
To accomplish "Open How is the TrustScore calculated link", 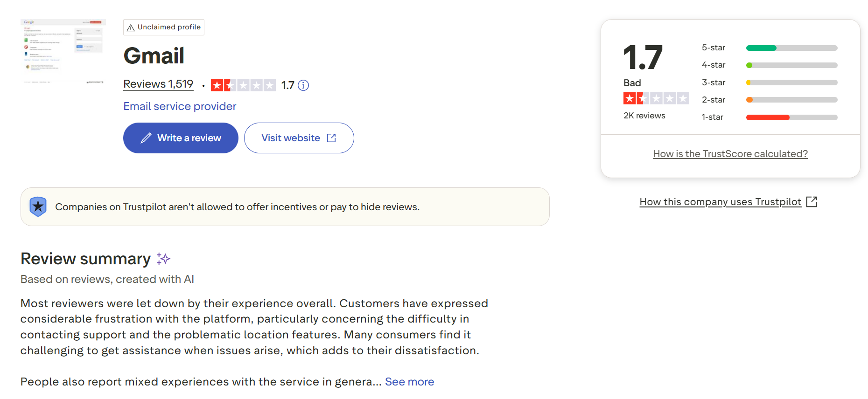I will tap(730, 154).
